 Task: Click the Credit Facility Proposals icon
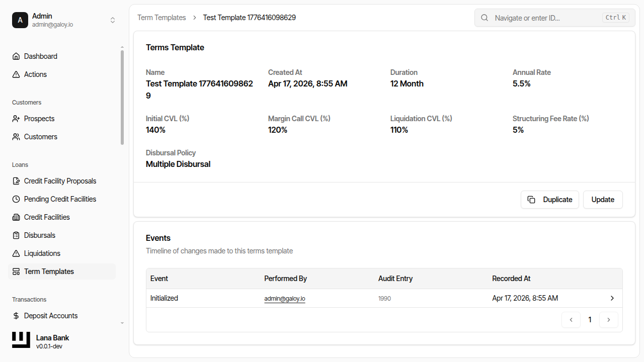[x=16, y=181]
